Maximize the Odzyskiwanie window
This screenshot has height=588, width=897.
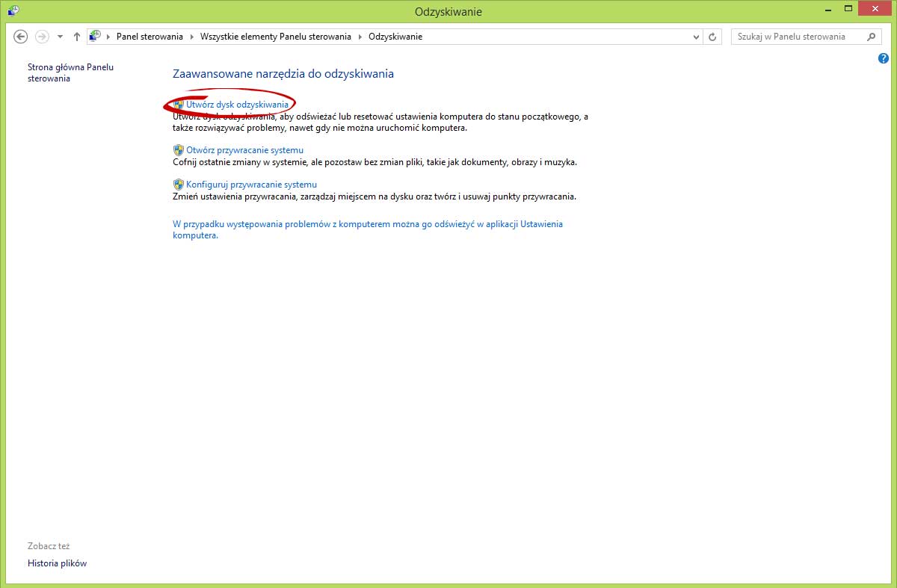point(847,9)
